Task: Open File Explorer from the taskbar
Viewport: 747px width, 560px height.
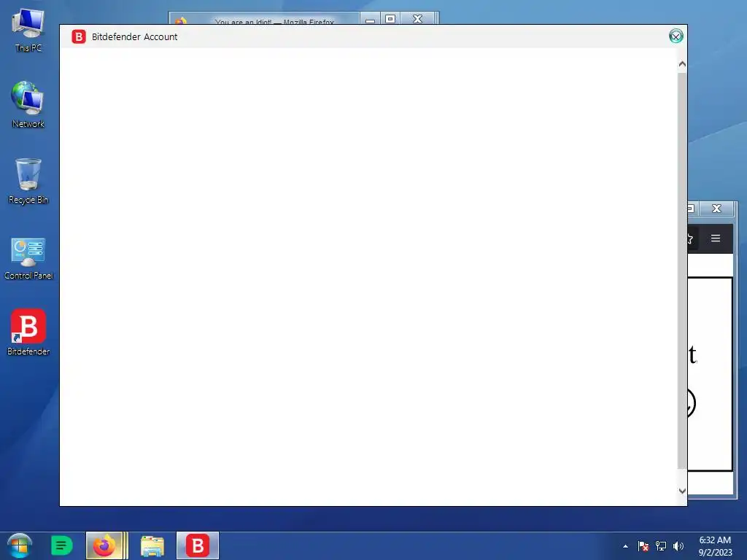Action: (152, 545)
